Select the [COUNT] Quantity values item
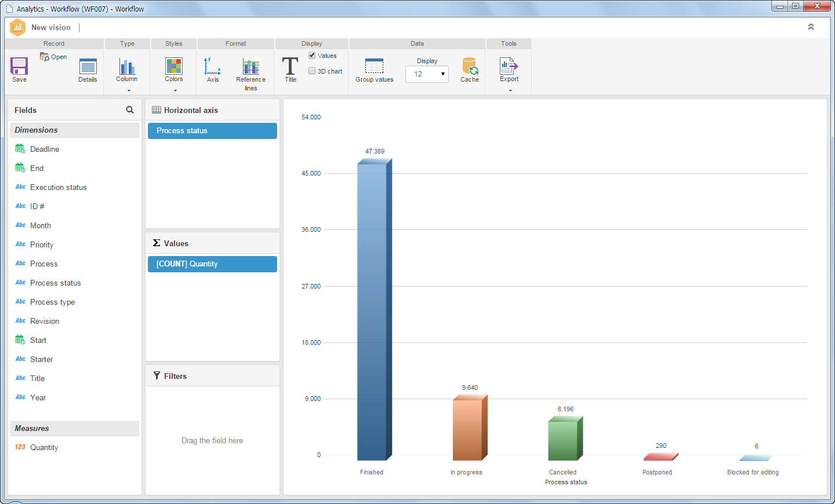 (x=212, y=264)
